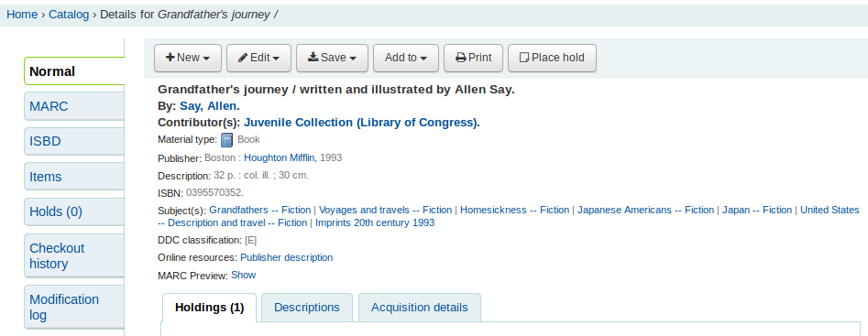Viewport: 868px width, 336px height.
Task: Open the Add to dropdown menu
Action: [x=406, y=58]
